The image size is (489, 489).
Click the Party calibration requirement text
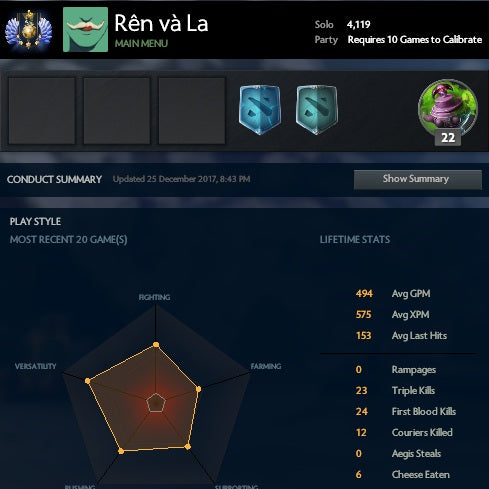coord(415,40)
